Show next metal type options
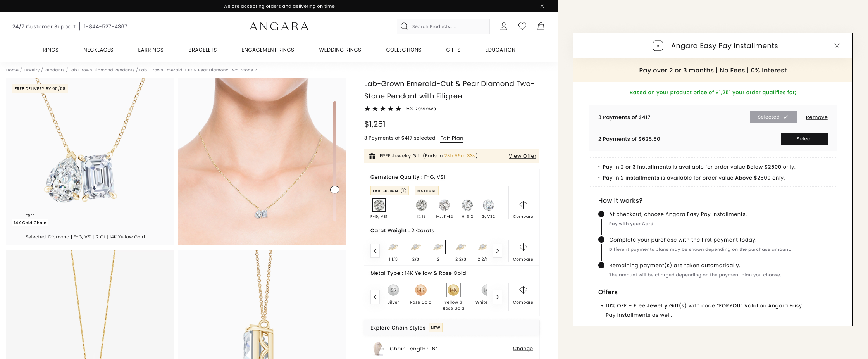Screen dimensions: 868x359 coord(498,297)
